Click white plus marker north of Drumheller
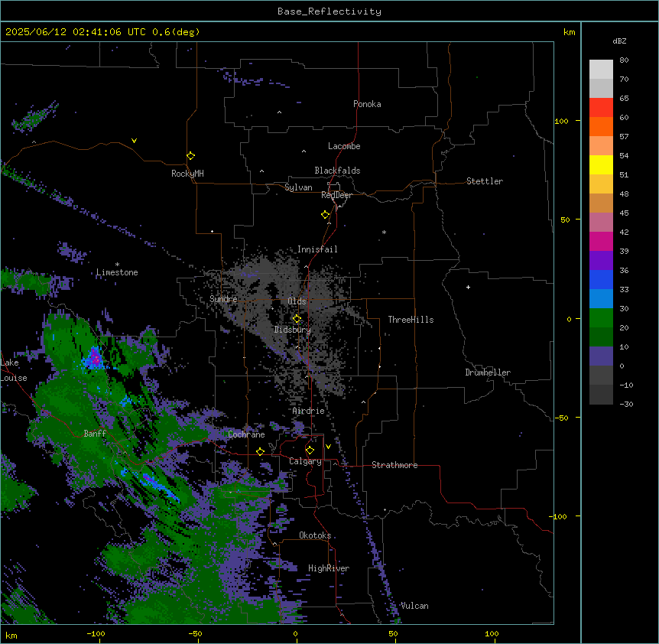Screen dimensions: 659x644 tap(468, 287)
